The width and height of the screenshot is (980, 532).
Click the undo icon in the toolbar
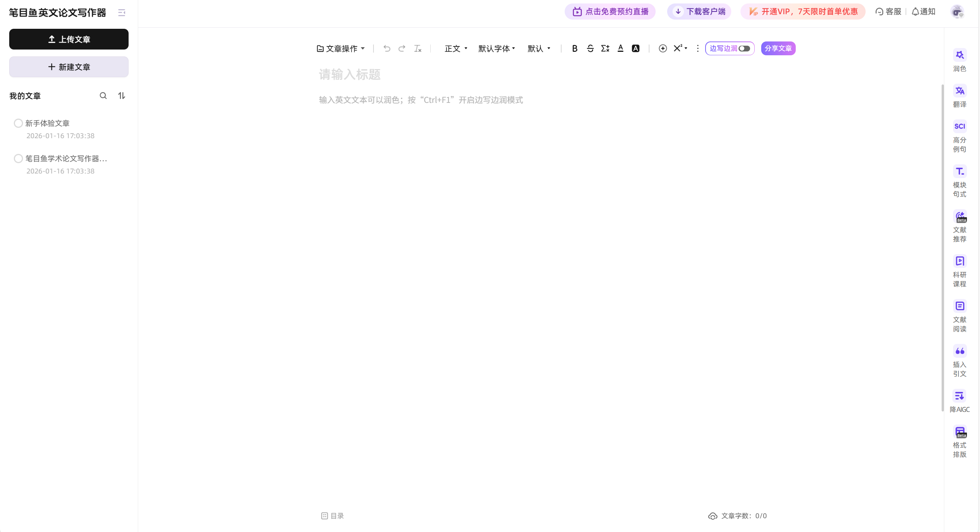387,48
